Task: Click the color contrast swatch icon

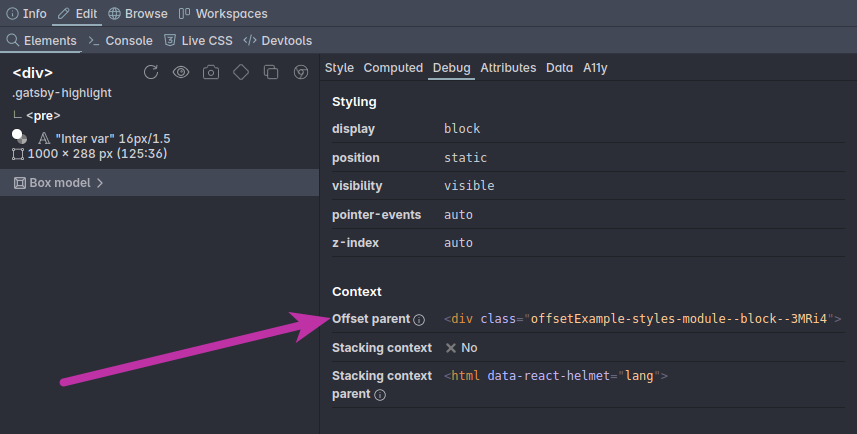Action: pyautogui.click(x=20, y=136)
